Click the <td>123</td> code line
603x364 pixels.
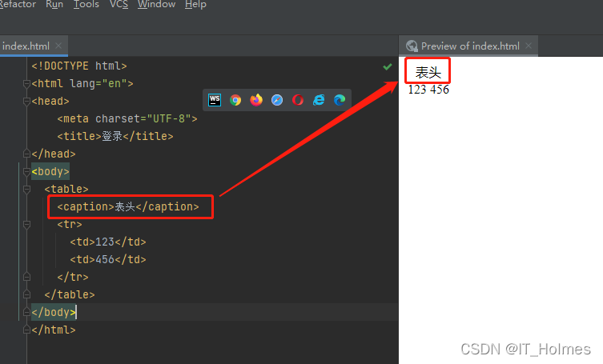[108, 242]
